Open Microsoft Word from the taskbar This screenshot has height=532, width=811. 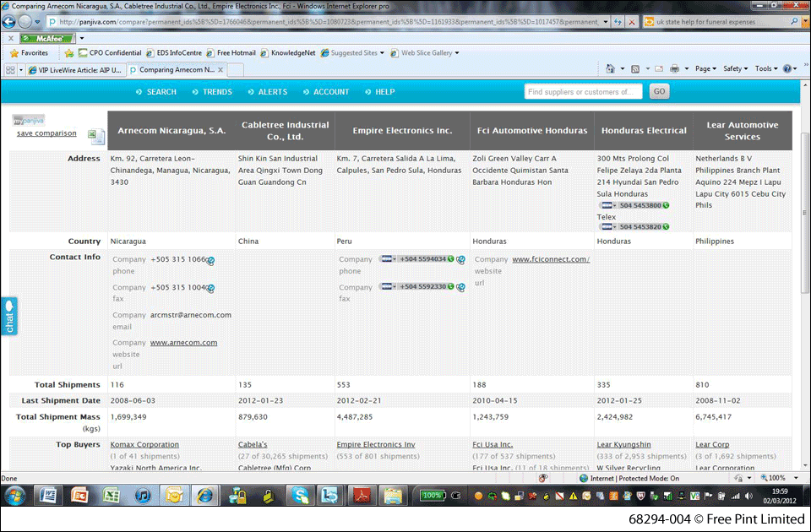(x=47, y=495)
